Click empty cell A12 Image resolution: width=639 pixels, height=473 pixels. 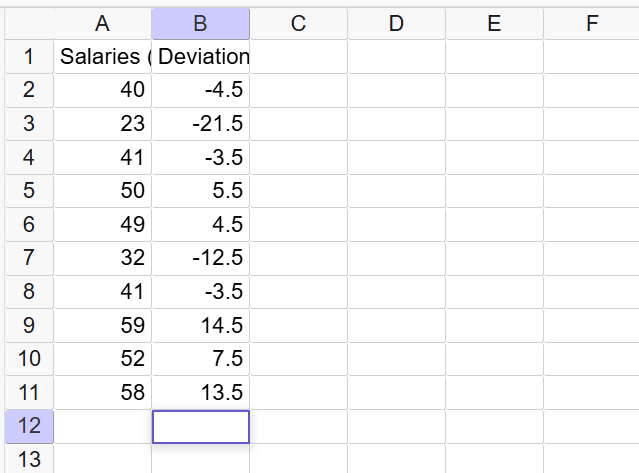click(103, 427)
